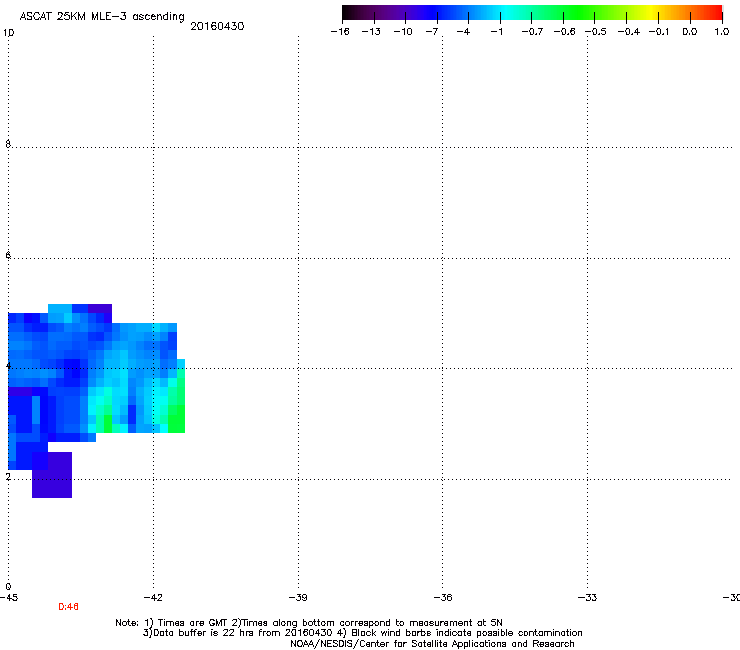Click the cyan section of the color scale
This screenshot has height=650, width=740.
click(505, 12)
